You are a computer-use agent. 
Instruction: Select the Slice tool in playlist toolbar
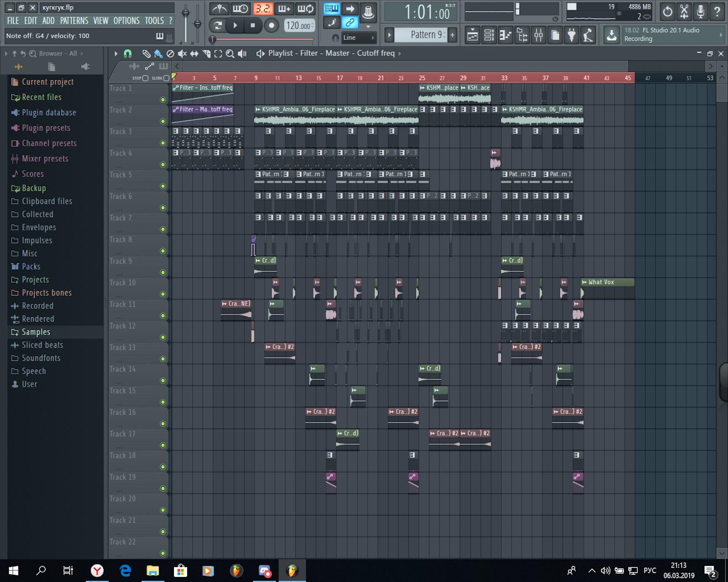[206, 54]
